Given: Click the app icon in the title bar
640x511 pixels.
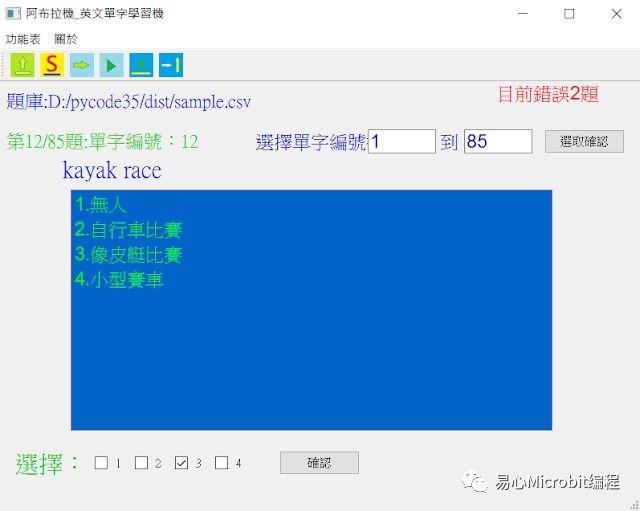Looking at the screenshot, I should [x=13, y=13].
